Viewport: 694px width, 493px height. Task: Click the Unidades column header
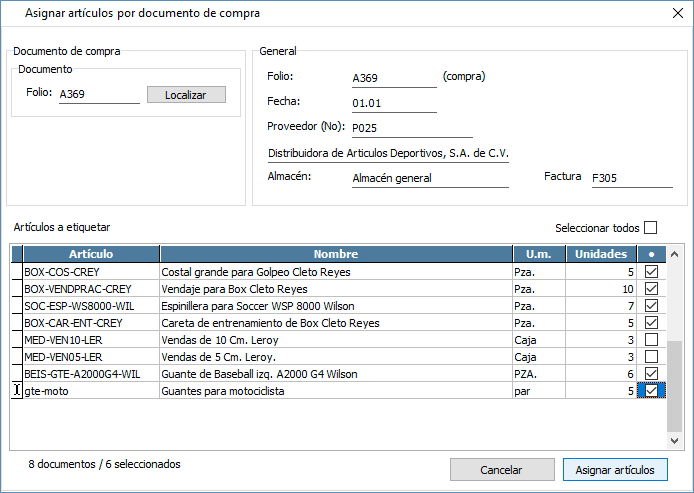(x=602, y=254)
